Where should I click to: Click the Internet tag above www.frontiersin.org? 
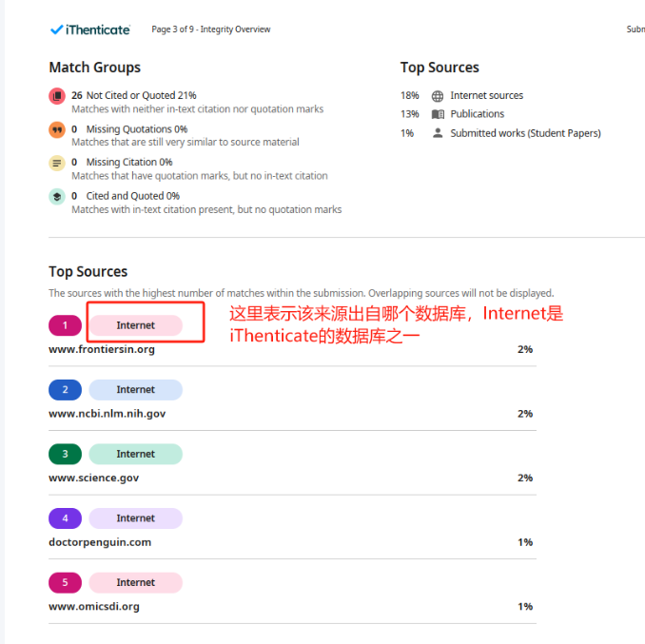point(136,325)
